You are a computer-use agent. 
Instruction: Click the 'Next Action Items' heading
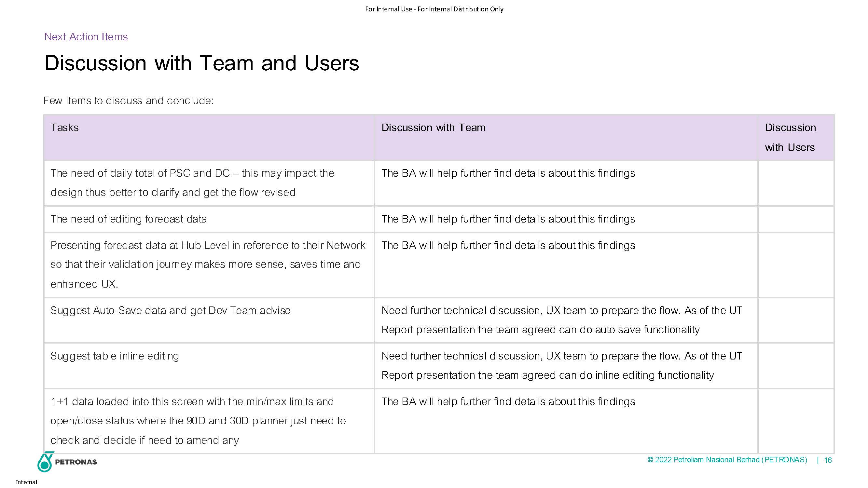pyautogui.click(x=86, y=37)
